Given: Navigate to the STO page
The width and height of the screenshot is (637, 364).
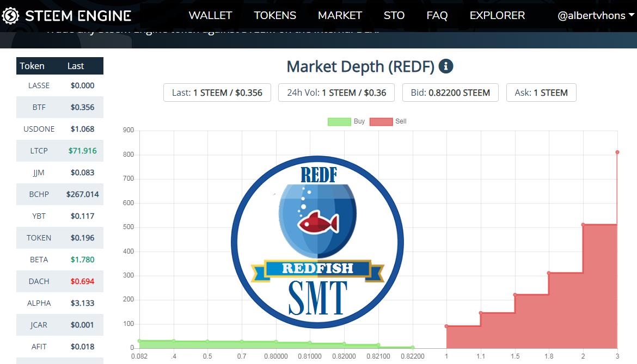Looking at the screenshot, I should (394, 15).
